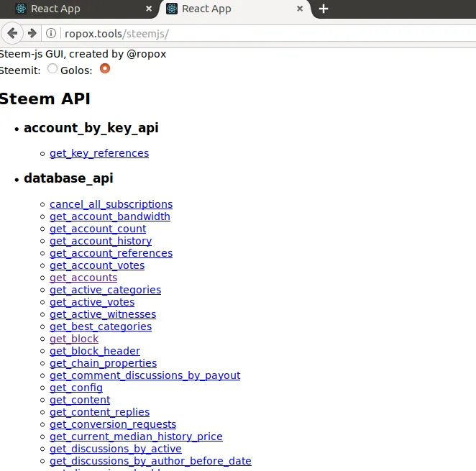Open get_discussions_by_active link
Viewport: 476px width, 471px height.
point(116,449)
